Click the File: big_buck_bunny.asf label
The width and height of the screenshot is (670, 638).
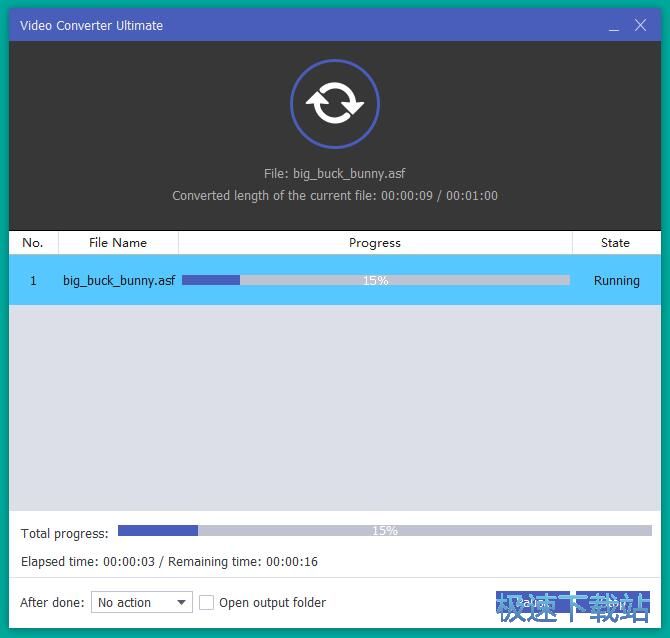point(335,173)
